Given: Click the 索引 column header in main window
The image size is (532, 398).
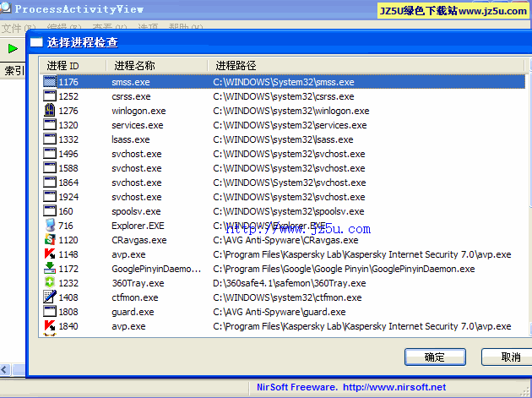Looking at the screenshot, I should [13, 71].
